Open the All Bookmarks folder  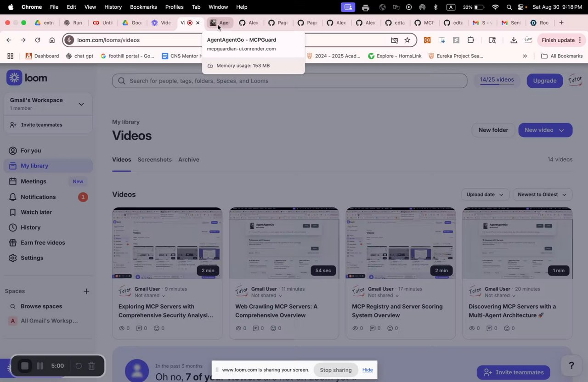(562, 56)
